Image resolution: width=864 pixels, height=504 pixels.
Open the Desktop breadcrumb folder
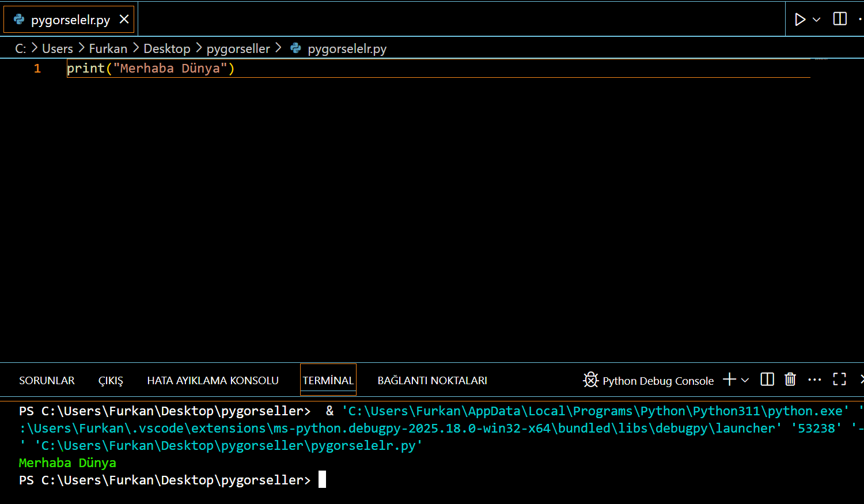(166, 49)
